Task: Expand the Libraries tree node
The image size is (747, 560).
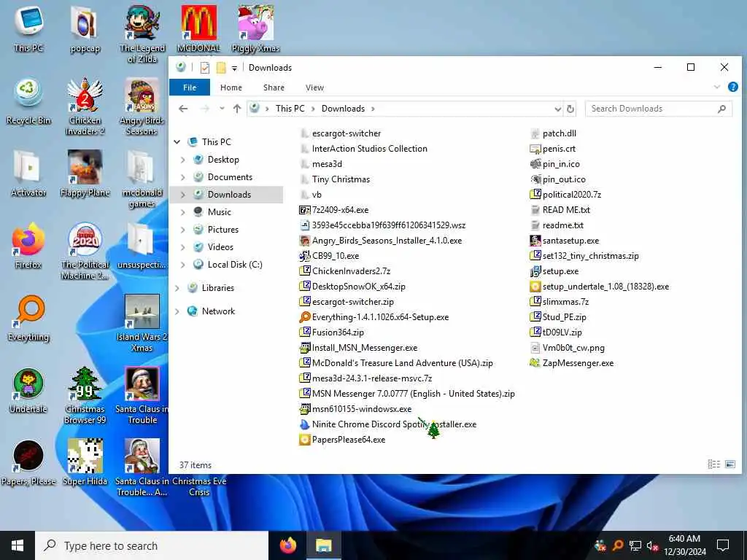Action: click(x=177, y=288)
